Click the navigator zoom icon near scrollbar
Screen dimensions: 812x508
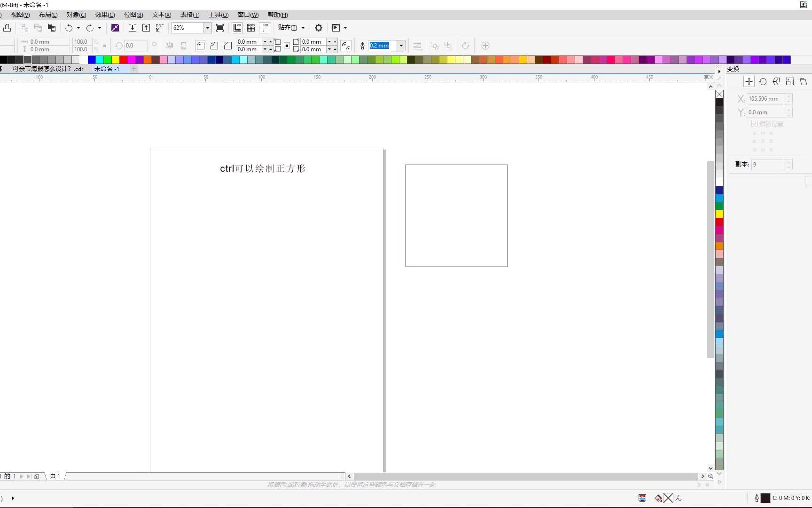click(x=710, y=476)
